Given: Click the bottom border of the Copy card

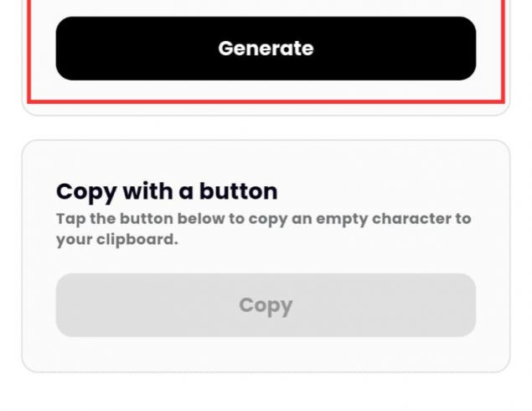Looking at the screenshot, I should click(x=266, y=372).
